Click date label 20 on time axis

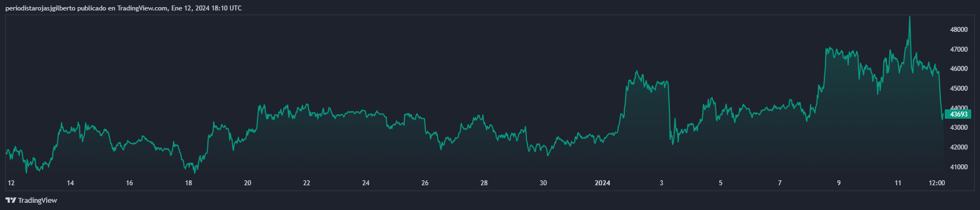tap(247, 183)
